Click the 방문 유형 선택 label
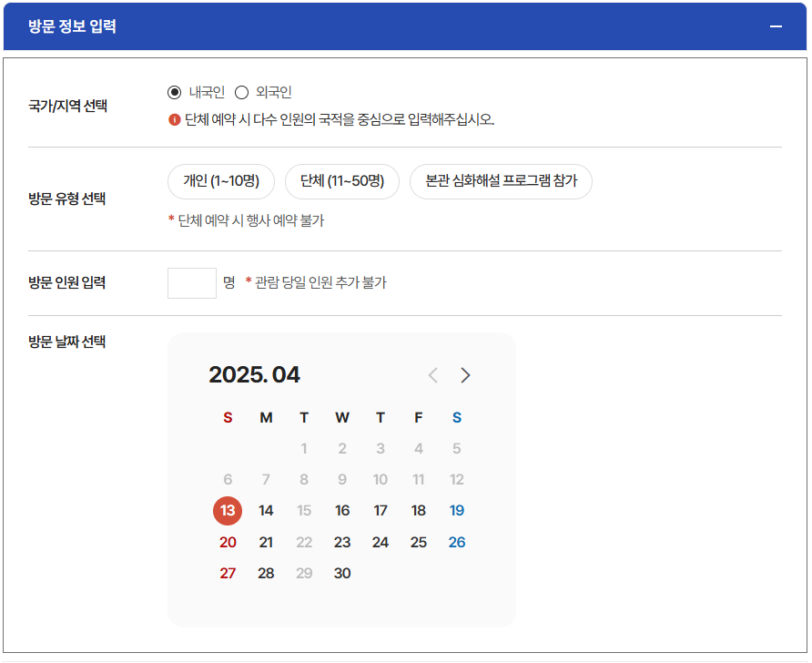The height and width of the screenshot is (663, 812). tap(66, 199)
